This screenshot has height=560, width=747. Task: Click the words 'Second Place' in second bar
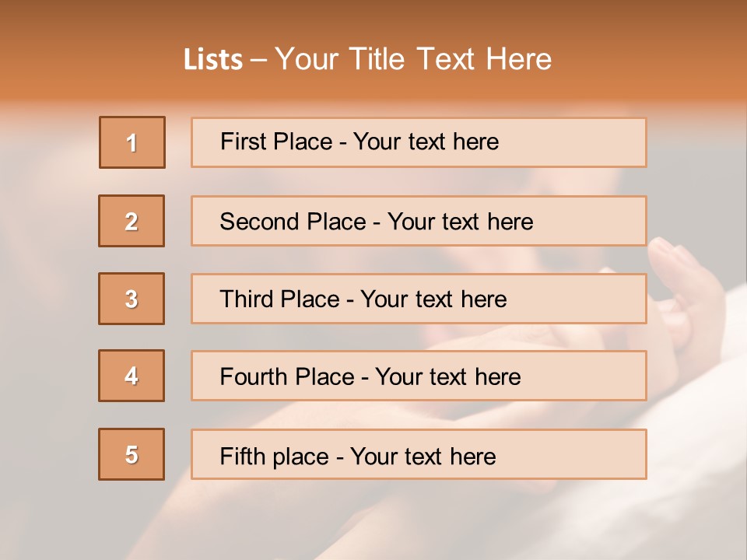point(293,222)
